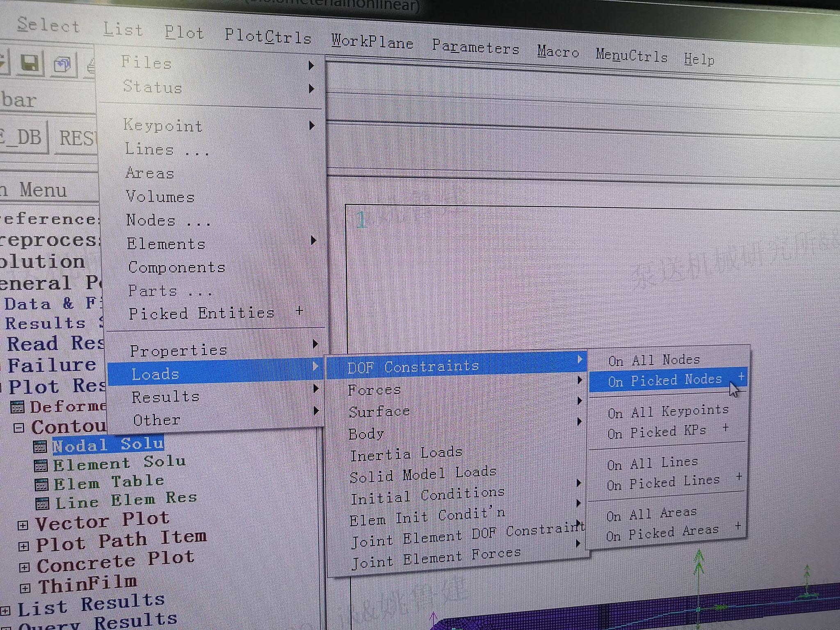This screenshot has height=630, width=840.
Task: Click the RESUM toolbar button
Action: pos(76,138)
